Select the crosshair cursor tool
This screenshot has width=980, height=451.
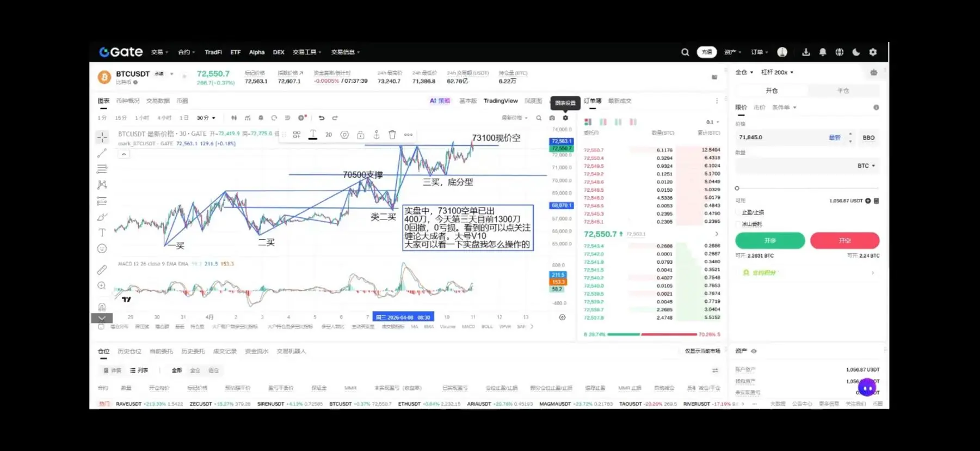(x=102, y=137)
